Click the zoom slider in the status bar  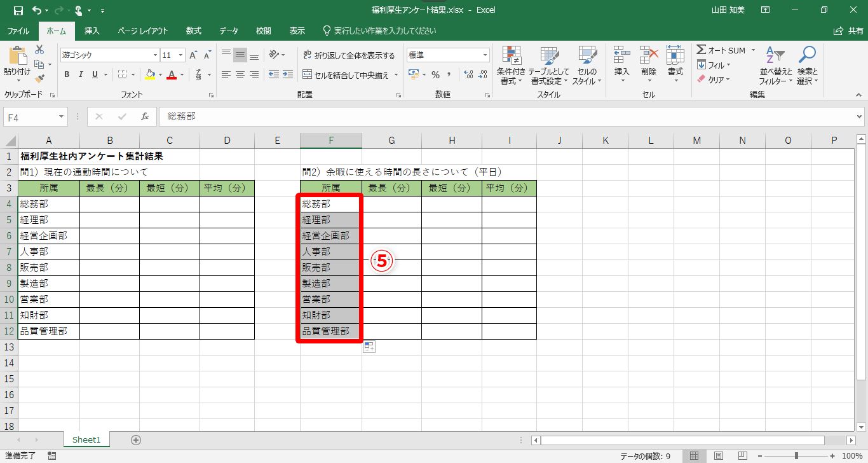(x=796, y=456)
